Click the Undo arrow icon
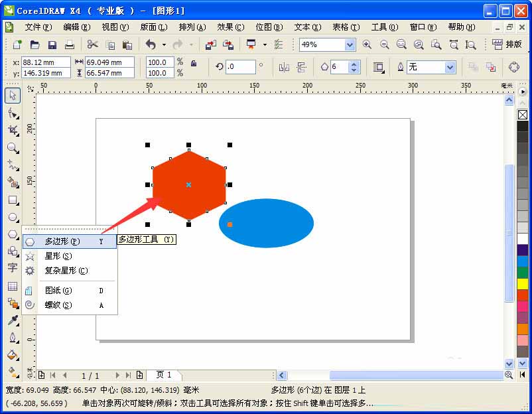Viewport: 532px width, 414px height. 151,44
